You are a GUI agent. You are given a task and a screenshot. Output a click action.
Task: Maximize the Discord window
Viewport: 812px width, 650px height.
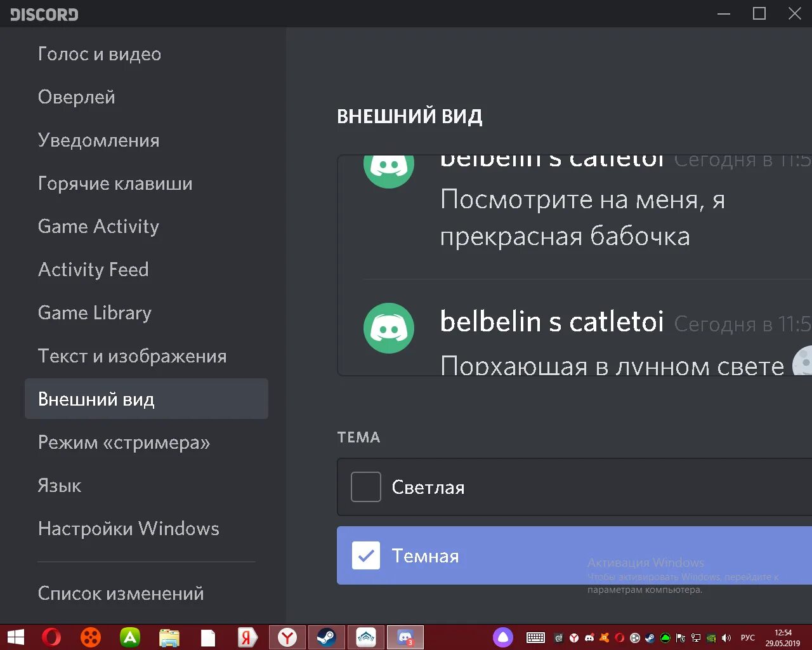759,13
